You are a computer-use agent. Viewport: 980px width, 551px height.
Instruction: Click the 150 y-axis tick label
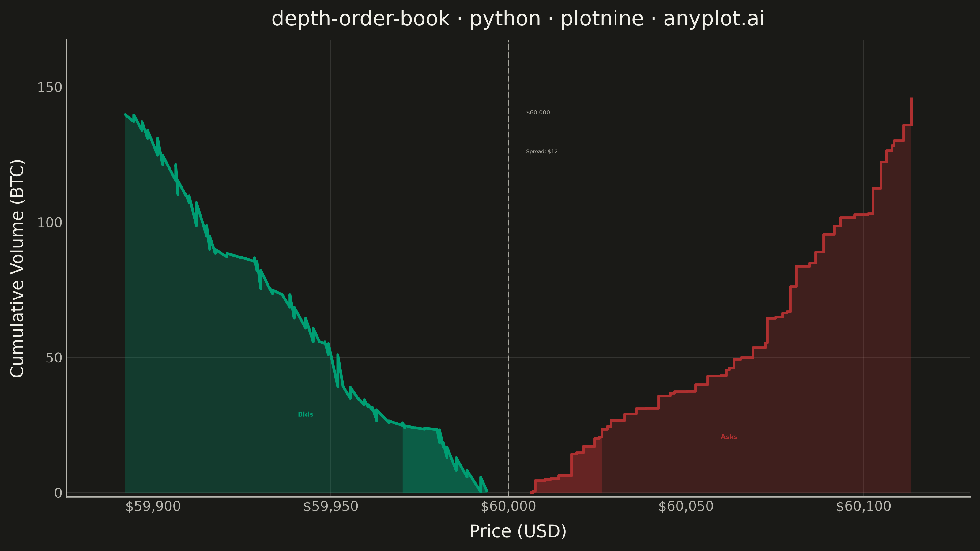click(x=49, y=88)
